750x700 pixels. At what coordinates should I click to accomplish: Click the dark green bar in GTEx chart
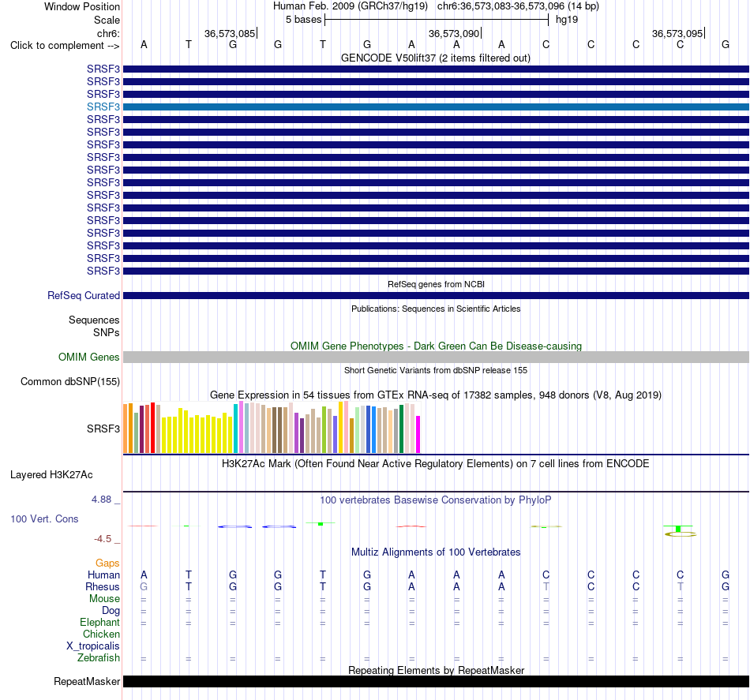tap(401, 429)
